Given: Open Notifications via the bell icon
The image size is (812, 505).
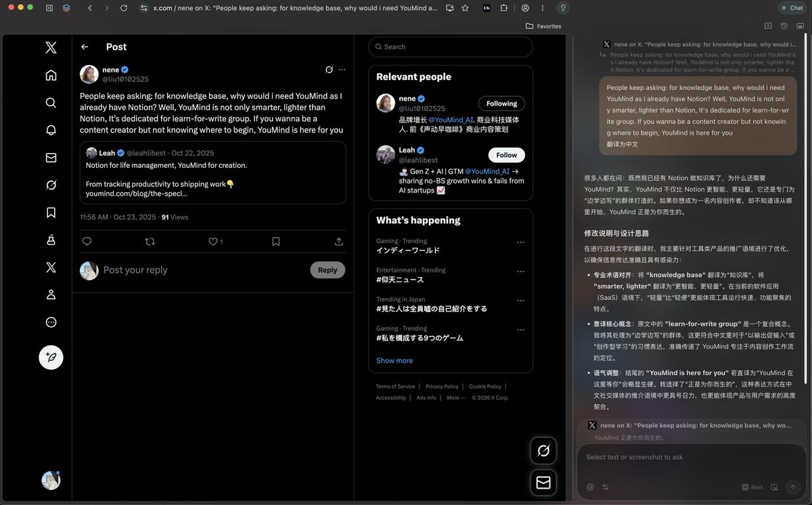Looking at the screenshot, I should pos(51,130).
